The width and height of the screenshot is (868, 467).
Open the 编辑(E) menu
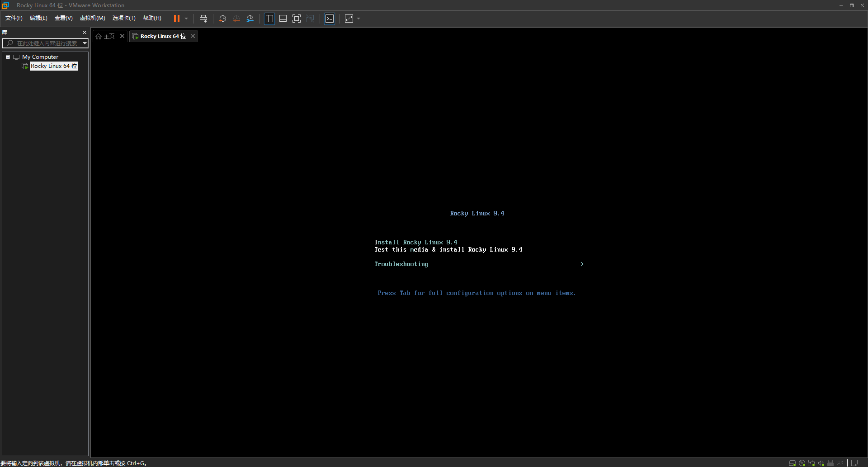click(38, 18)
